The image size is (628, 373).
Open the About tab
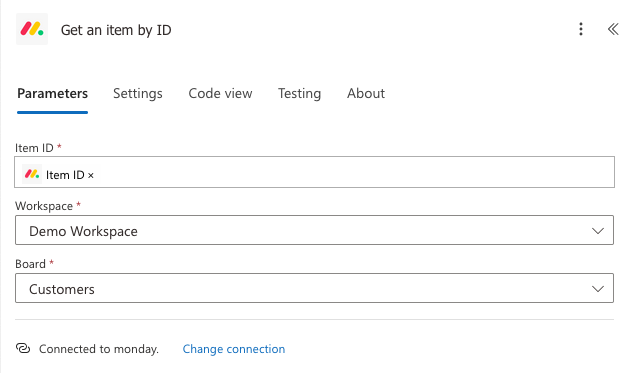click(366, 93)
